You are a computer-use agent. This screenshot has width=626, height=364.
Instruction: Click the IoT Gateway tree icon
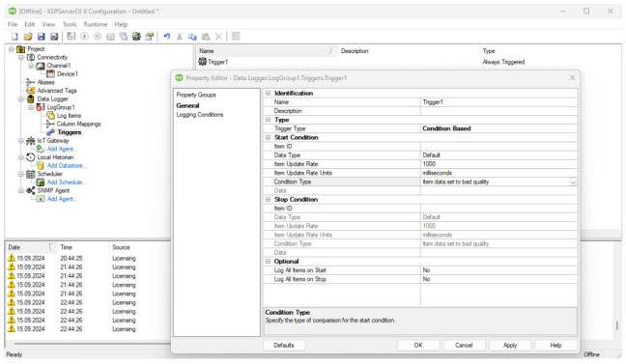[31, 141]
